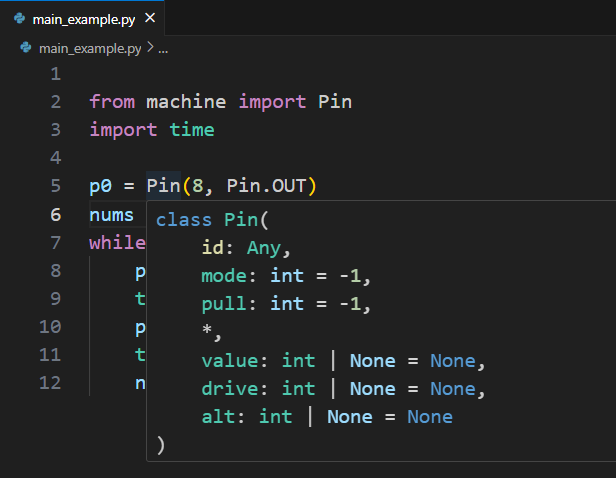This screenshot has height=478, width=616.
Task: Click line number 7 in the gutter
Action: (x=56, y=242)
